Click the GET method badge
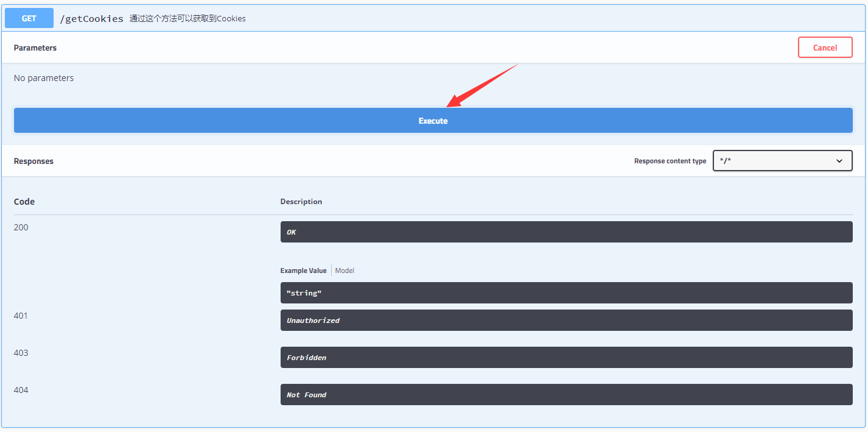The image size is (868, 432). coord(29,18)
